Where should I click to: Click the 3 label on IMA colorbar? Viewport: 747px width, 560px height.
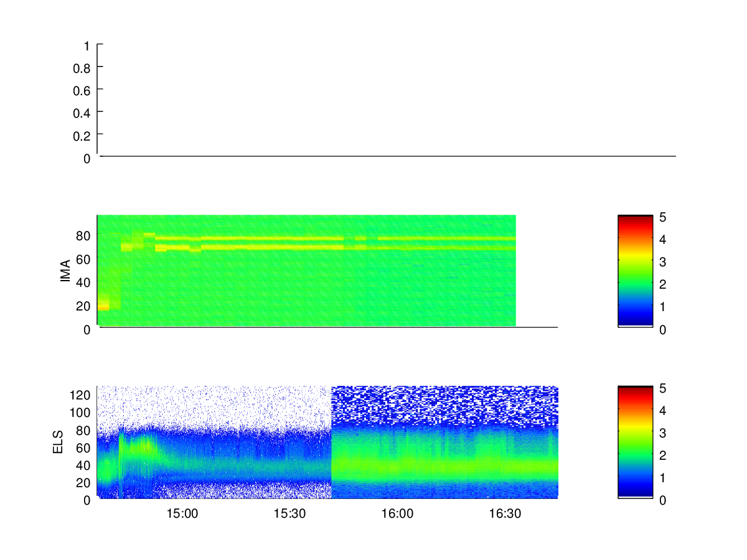click(x=663, y=262)
